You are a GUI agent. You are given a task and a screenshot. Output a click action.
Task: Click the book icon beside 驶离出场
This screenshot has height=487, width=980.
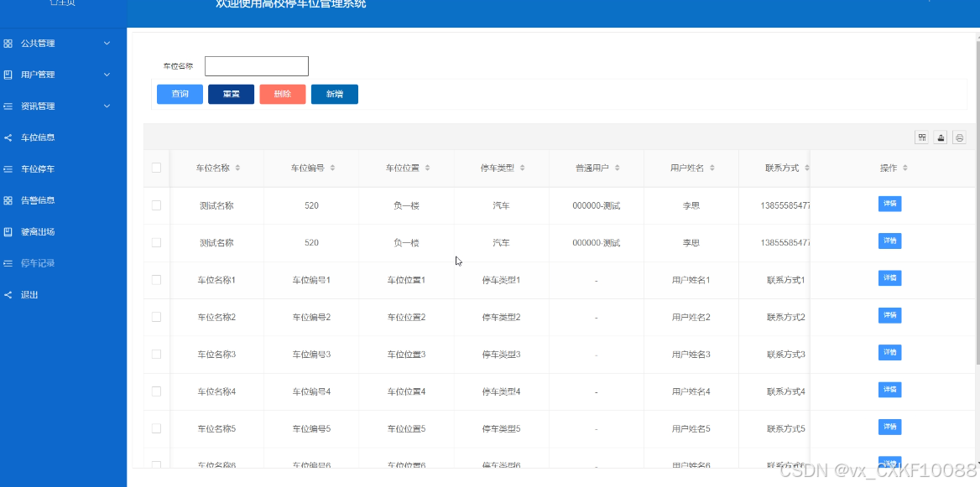(x=8, y=231)
